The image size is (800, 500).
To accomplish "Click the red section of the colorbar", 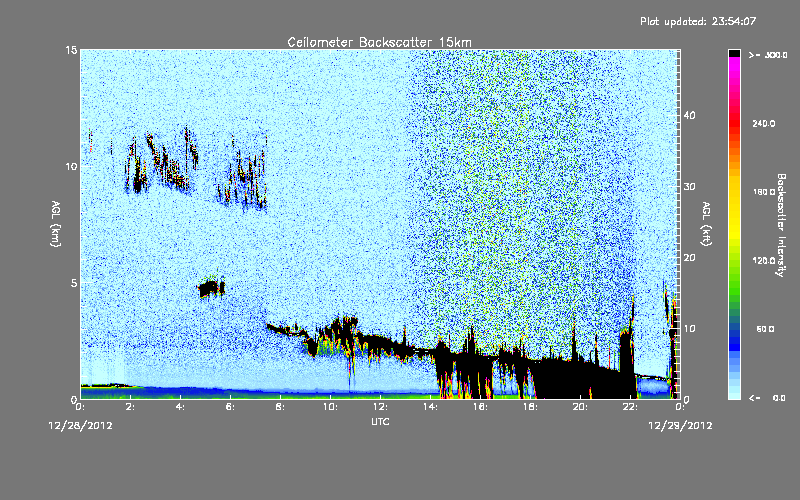I will point(734,125).
